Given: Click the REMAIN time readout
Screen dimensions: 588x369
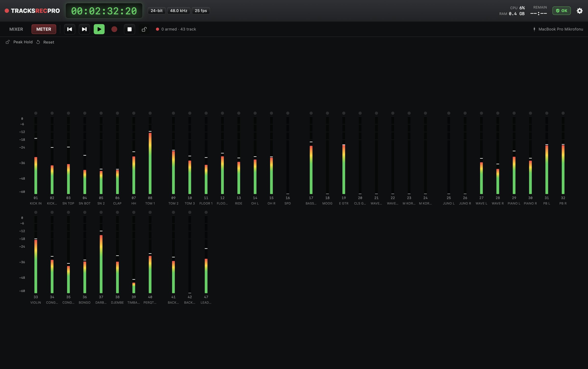Looking at the screenshot, I should pyautogui.click(x=539, y=11).
